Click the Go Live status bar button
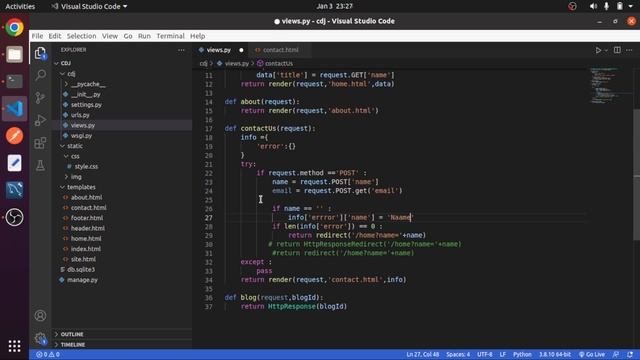 pyautogui.click(x=592, y=354)
